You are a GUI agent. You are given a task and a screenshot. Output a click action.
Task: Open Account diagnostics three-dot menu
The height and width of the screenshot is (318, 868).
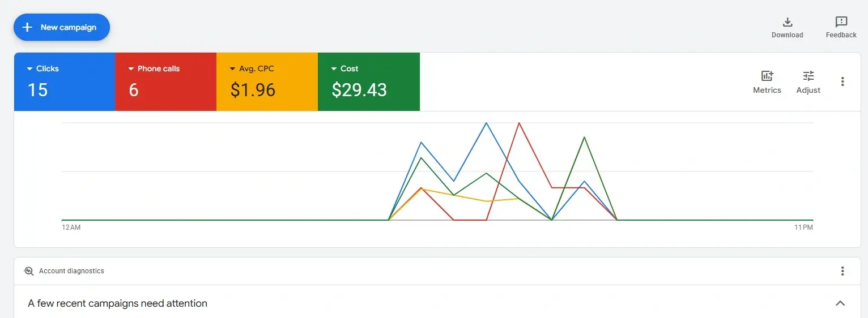[843, 271]
